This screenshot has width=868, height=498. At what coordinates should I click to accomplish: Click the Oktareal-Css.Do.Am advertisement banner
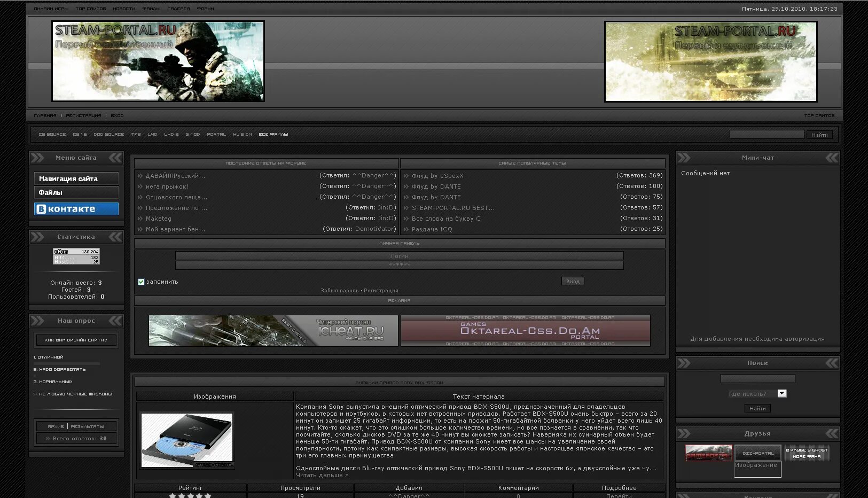point(526,331)
